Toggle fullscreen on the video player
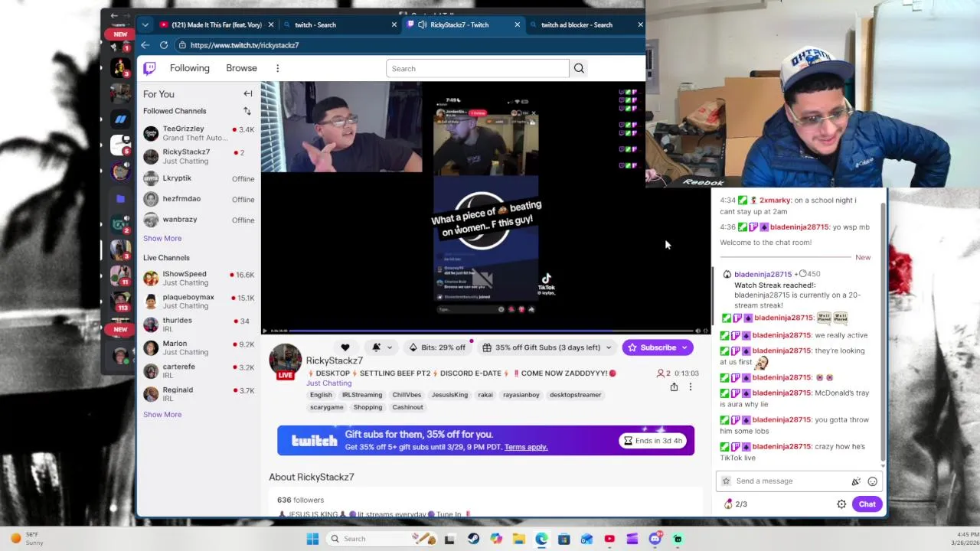The height and width of the screenshot is (551, 980). 705,331
